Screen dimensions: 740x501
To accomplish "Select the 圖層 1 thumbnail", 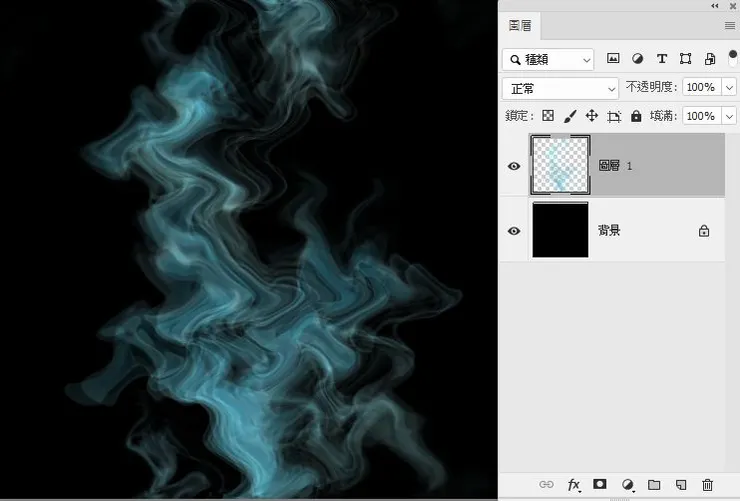I will (x=560, y=165).
